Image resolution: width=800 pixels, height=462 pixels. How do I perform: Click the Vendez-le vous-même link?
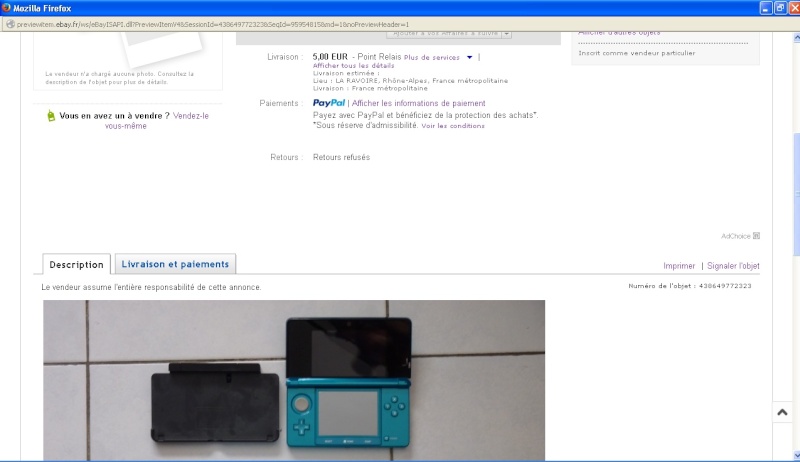click(157, 121)
